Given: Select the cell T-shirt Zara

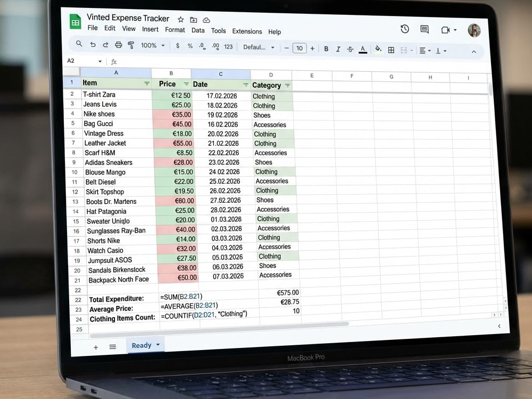Looking at the screenshot, I should 117,95.
